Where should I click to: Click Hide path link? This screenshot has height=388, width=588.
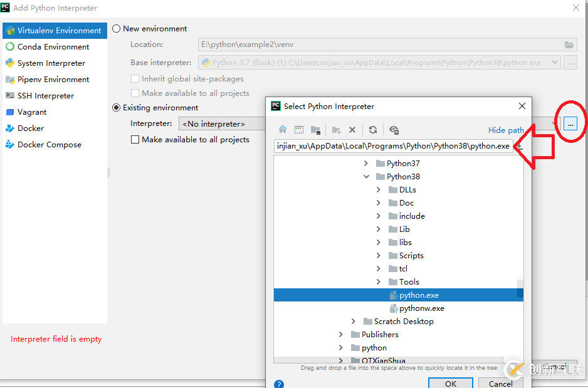coord(506,130)
